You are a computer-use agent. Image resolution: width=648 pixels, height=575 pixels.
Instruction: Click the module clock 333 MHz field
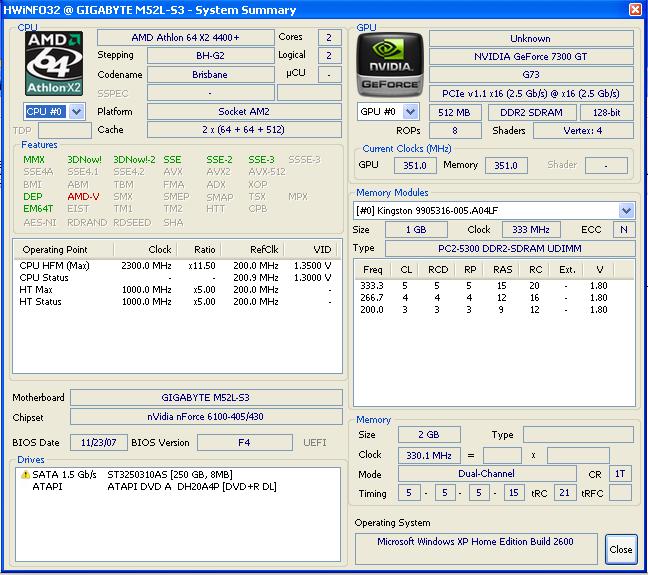tap(531, 229)
